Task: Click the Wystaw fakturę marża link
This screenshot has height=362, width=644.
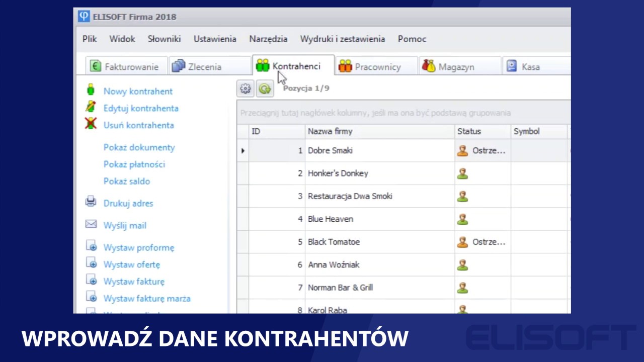Action: [x=147, y=298]
